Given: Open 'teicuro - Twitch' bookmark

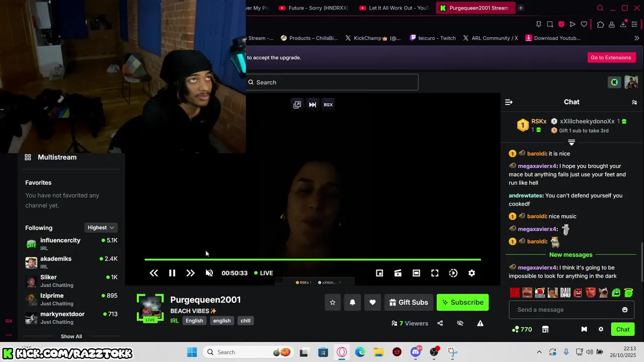Looking at the screenshot, I should [433, 38].
